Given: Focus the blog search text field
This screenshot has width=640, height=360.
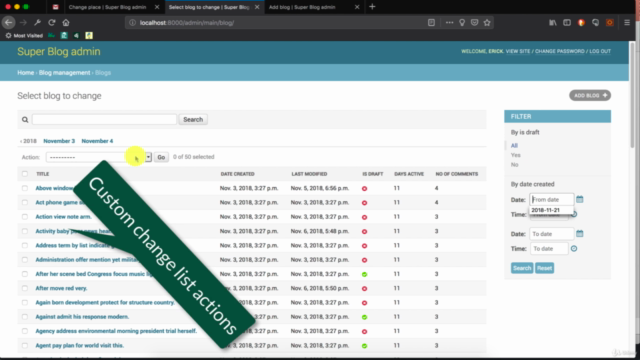Looking at the screenshot, I should pos(104,120).
